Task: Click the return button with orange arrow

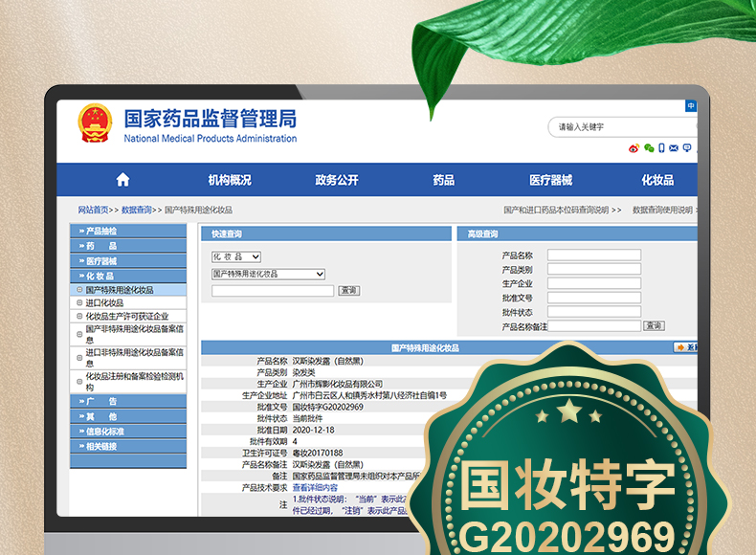Action: (685, 347)
